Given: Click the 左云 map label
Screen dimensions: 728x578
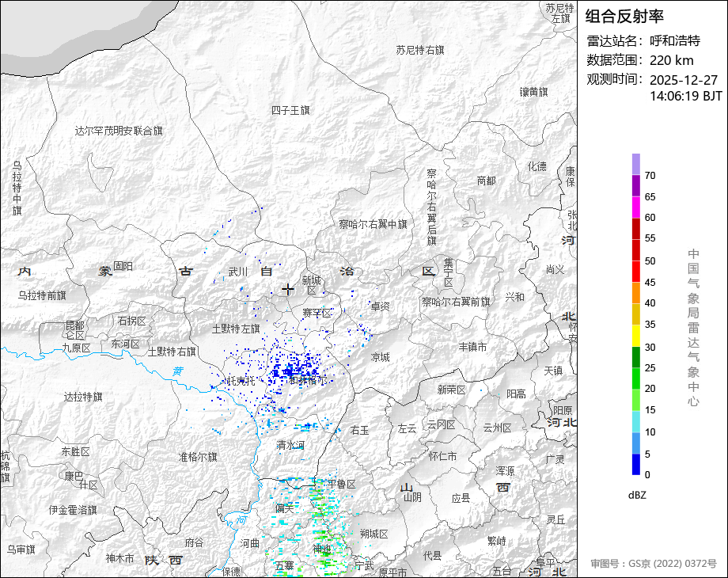Looking at the screenshot, I should tap(407, 429).
